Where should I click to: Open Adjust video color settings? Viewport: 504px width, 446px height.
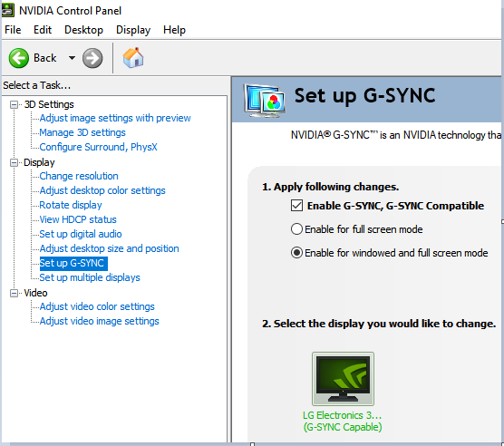click(97, 306)
